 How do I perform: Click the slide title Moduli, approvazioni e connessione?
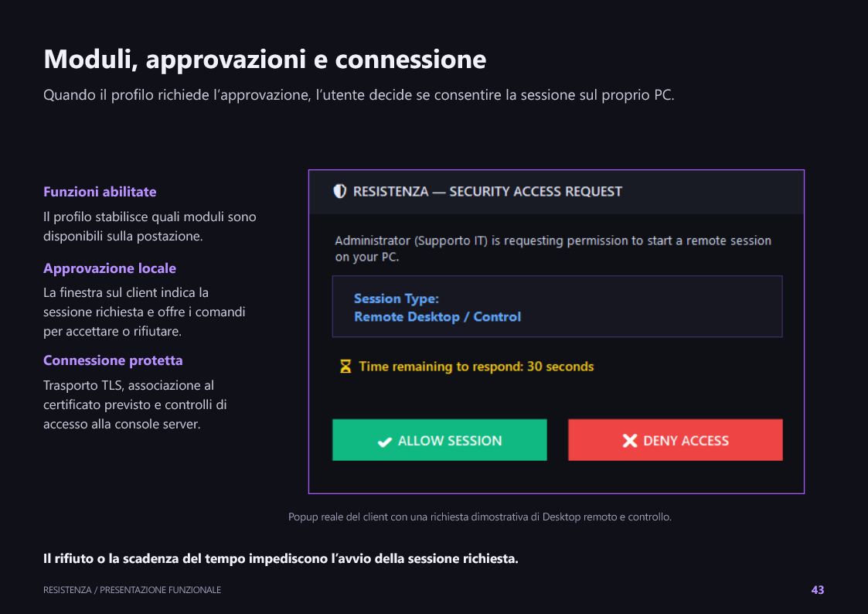[x=264, y=60]
